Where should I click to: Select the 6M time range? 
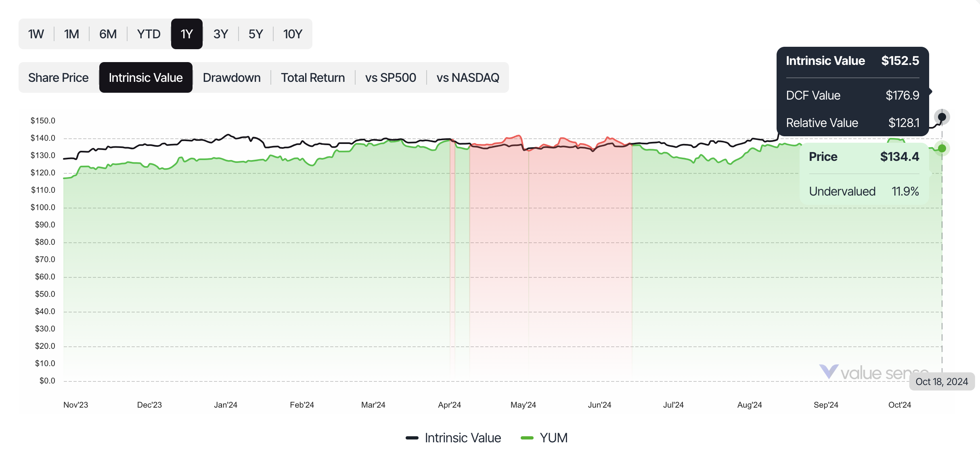pyautogui.click(x=107, y=34)
